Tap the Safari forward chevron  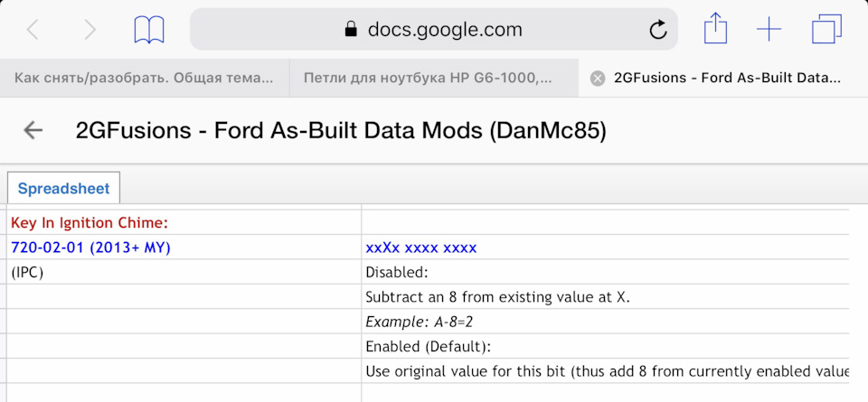[x=90, y=29]
